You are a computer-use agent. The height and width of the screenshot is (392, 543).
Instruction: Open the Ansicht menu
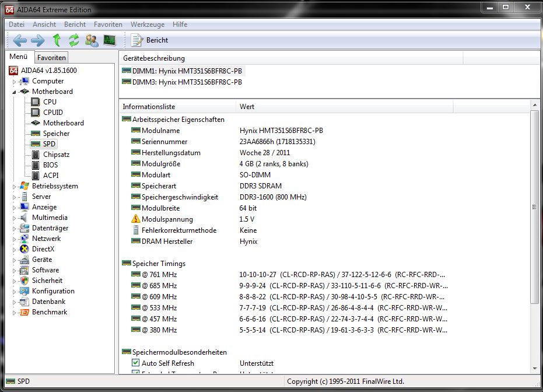click(x=44, y=24)
